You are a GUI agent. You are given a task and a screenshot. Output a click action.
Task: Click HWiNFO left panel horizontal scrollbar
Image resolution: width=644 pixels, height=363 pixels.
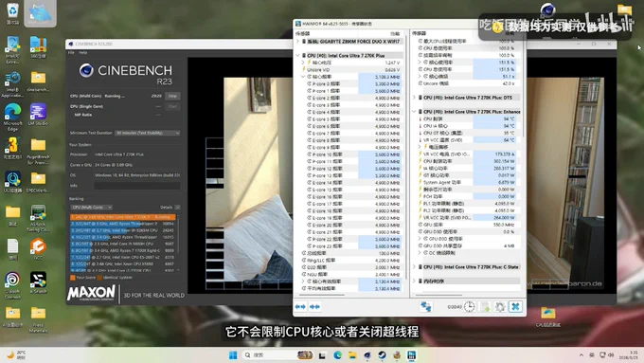tap(322, 295)
